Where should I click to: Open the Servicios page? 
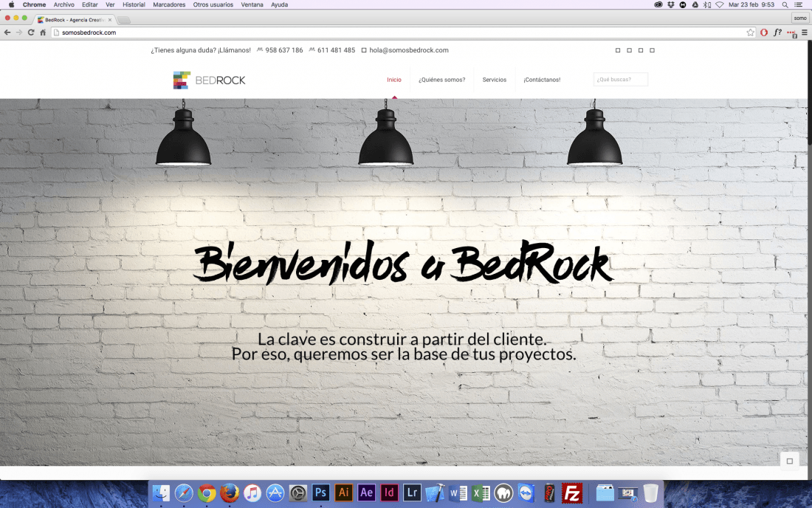click(494, 80)
